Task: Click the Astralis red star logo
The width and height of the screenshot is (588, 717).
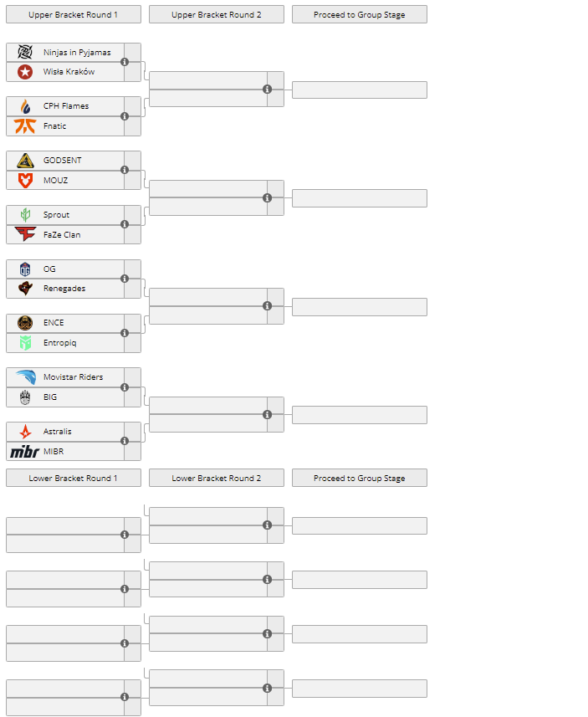Action: (x=25, y=431)
